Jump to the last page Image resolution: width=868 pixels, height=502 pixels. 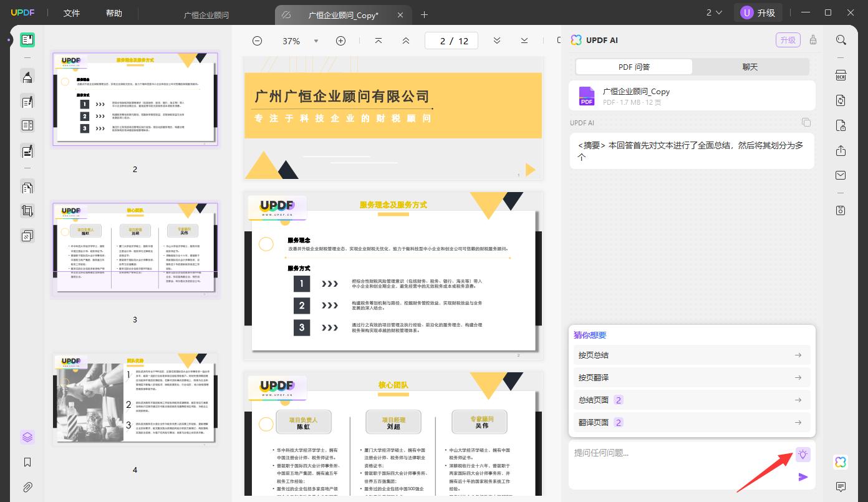tap(524, 41)
